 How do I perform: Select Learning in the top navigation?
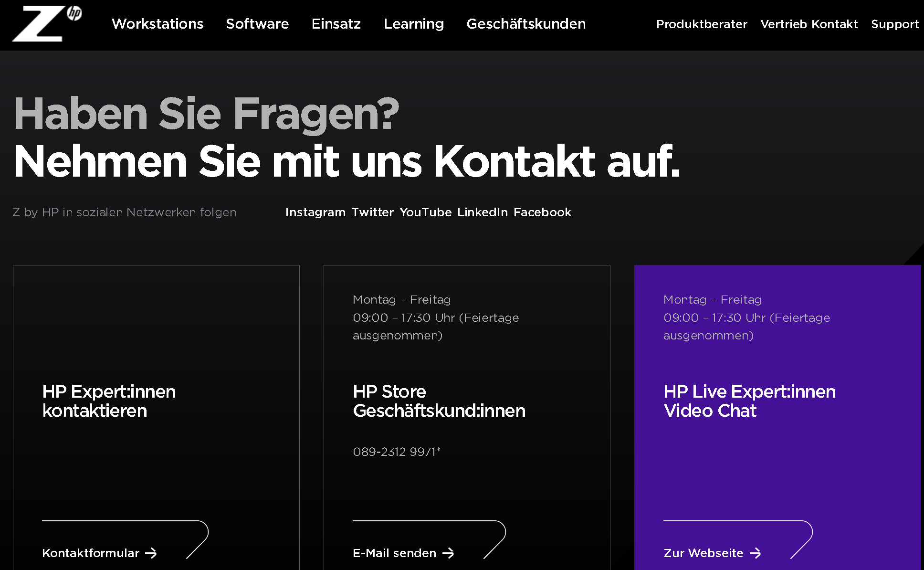[414, 24]
